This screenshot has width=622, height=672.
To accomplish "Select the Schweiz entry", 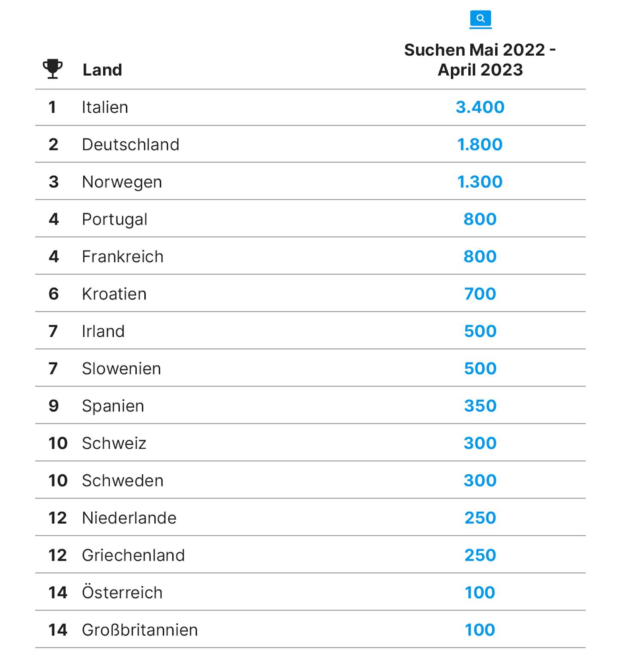I will click(310, 443).
